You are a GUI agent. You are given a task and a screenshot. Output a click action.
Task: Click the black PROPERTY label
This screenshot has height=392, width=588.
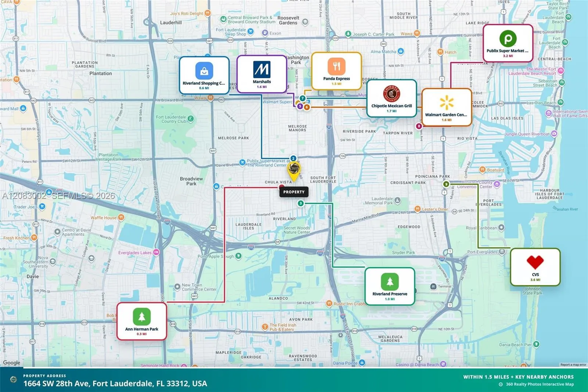pyautogui.click(x=294, y=192)
